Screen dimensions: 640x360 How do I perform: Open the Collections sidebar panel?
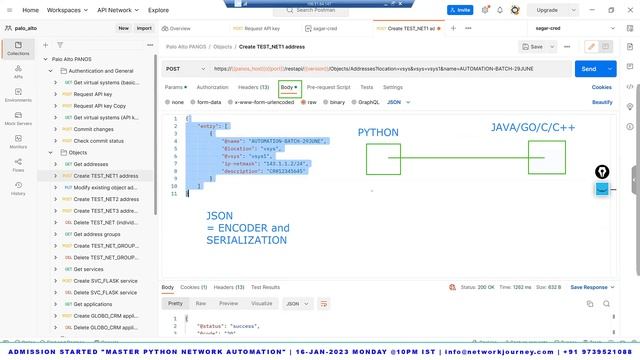click(18, 48)
